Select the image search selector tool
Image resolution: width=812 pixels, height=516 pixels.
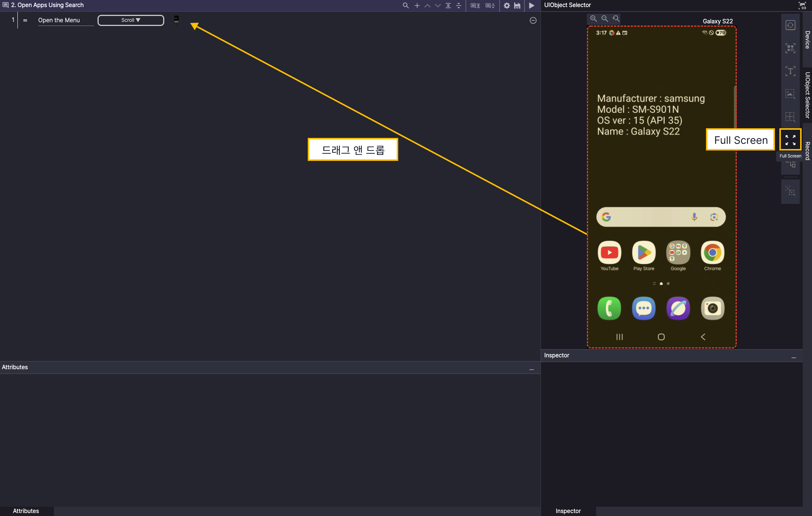click(x=790, y=94)
